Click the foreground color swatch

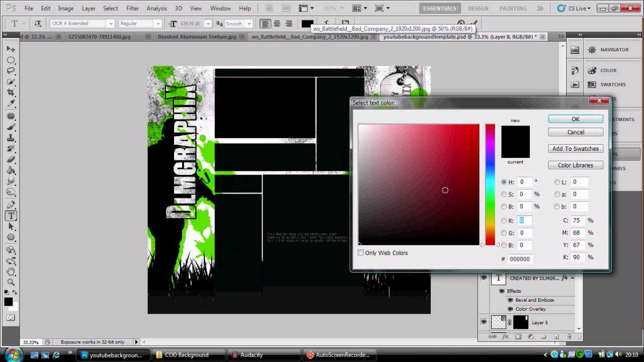click(x=9, y=302)
